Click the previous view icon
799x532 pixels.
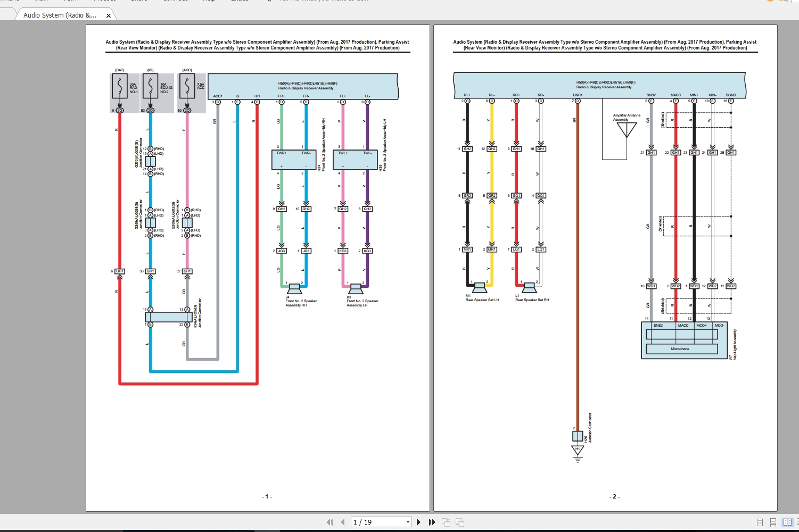pos(446,522)
